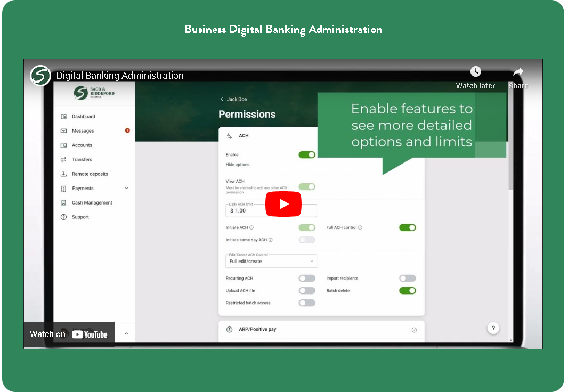Toggle the Initiate ACH switch
The image size is (568, 392).
pos(307,227)
